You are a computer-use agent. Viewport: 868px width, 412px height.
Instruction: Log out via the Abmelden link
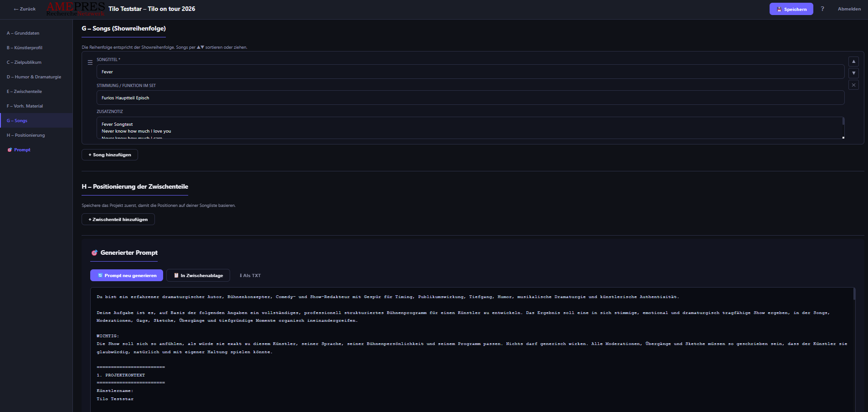[x=849, y=9]
